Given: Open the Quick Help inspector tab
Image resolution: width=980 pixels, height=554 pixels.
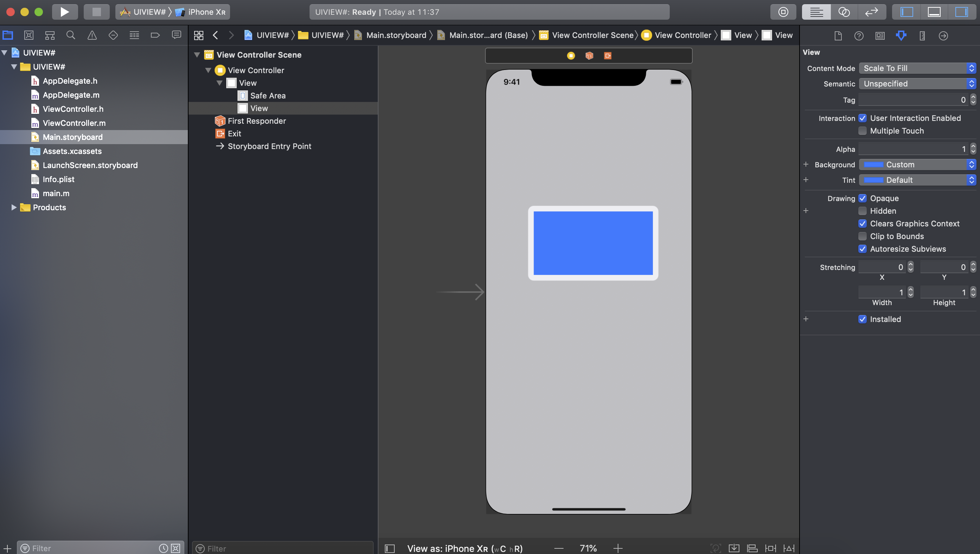Looking at the screenshot, I should [859, 36].
